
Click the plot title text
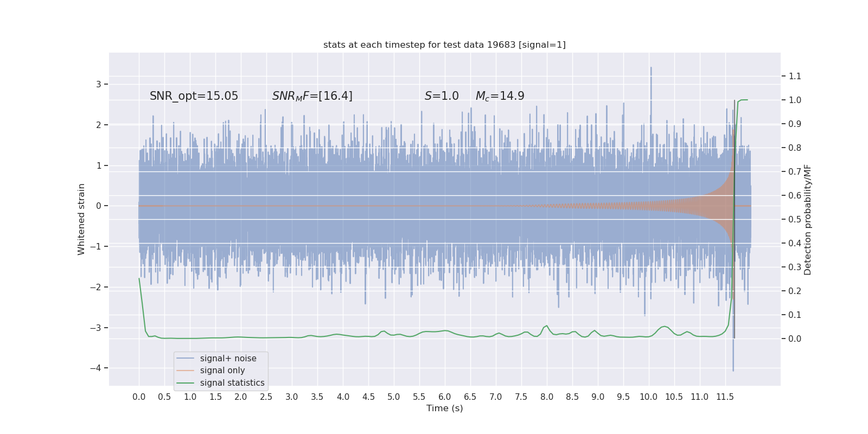coord(444,44)
